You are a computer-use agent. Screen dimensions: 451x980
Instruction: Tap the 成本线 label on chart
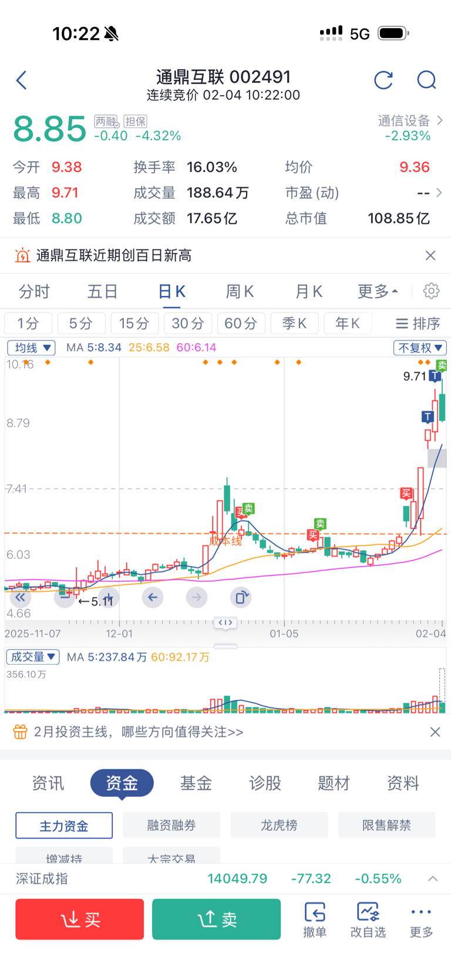[x=225, y=541]
